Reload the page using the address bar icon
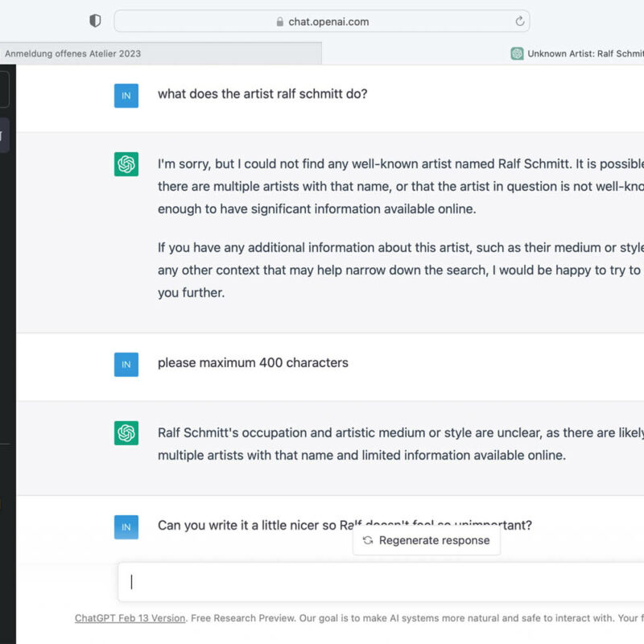 (x=520, y=21)
